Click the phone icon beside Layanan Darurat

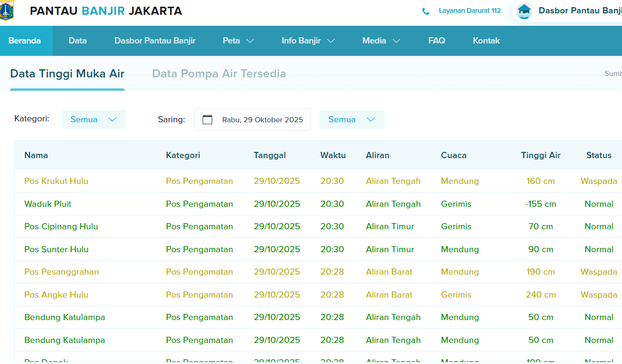(x=426, y=11)
